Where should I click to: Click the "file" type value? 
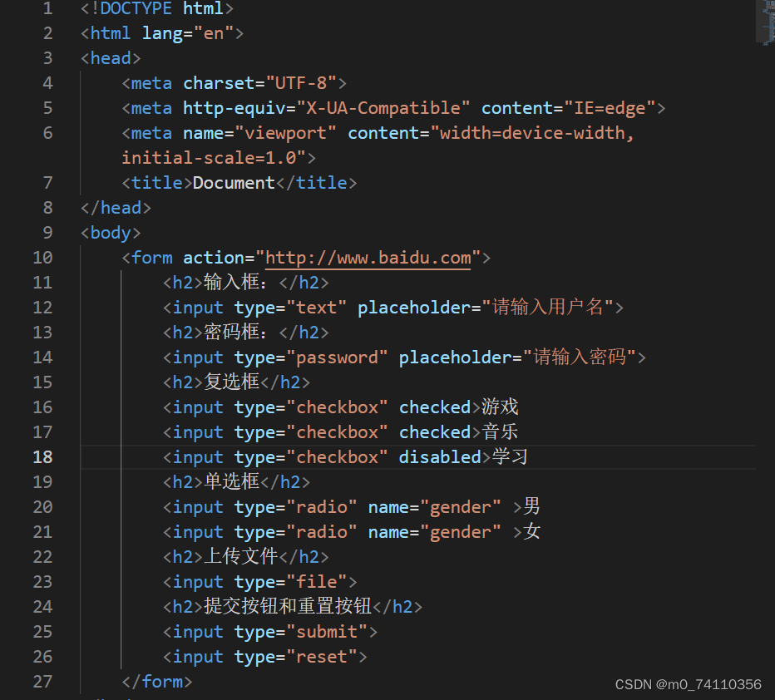317,581
